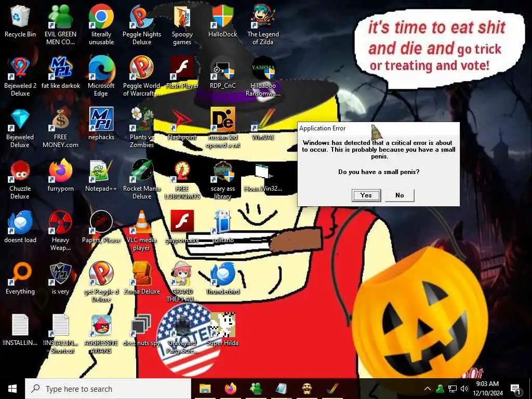This screenshot has width=532, height=399.
Task: Open the WinUAE checkmark taskbar icon
Action: 332,389
